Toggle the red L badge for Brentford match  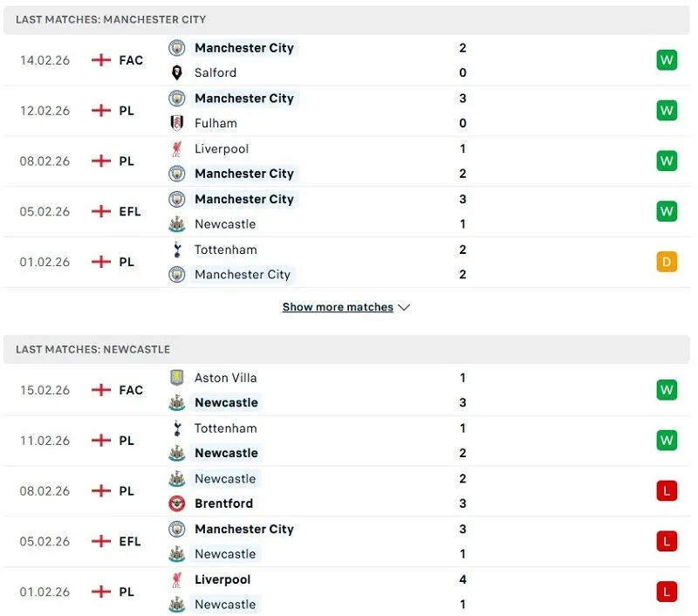tap(667, 490)
